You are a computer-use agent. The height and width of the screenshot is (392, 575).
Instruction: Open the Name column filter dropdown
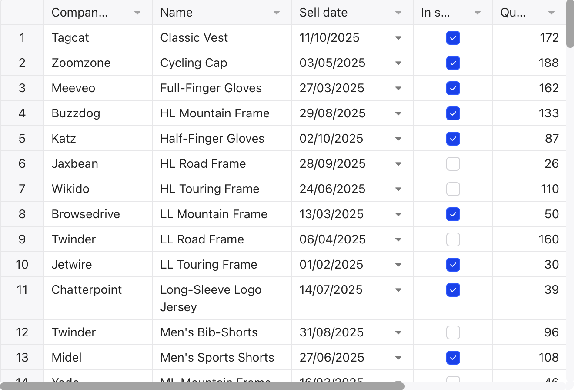(277, 13)
